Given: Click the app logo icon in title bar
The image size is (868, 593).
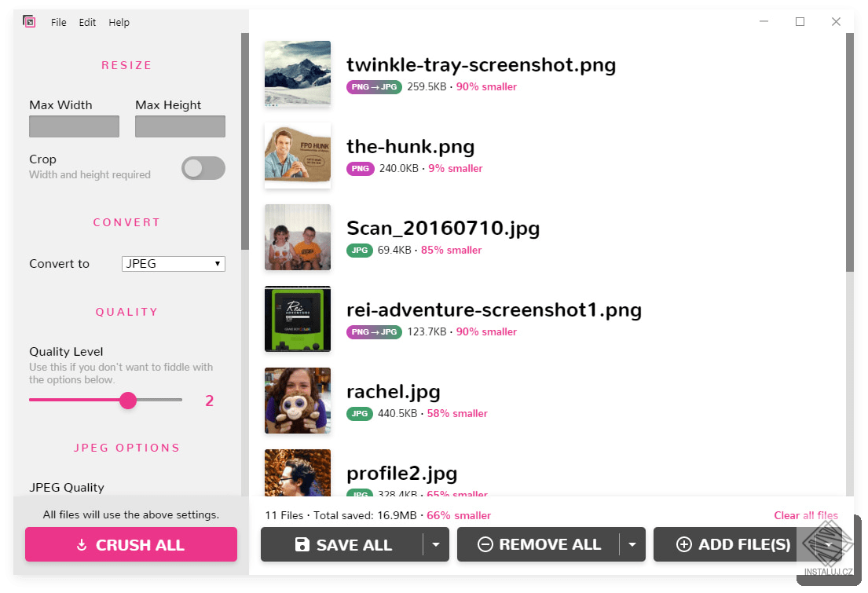Looking at the screenshot, I should (29, 21).
